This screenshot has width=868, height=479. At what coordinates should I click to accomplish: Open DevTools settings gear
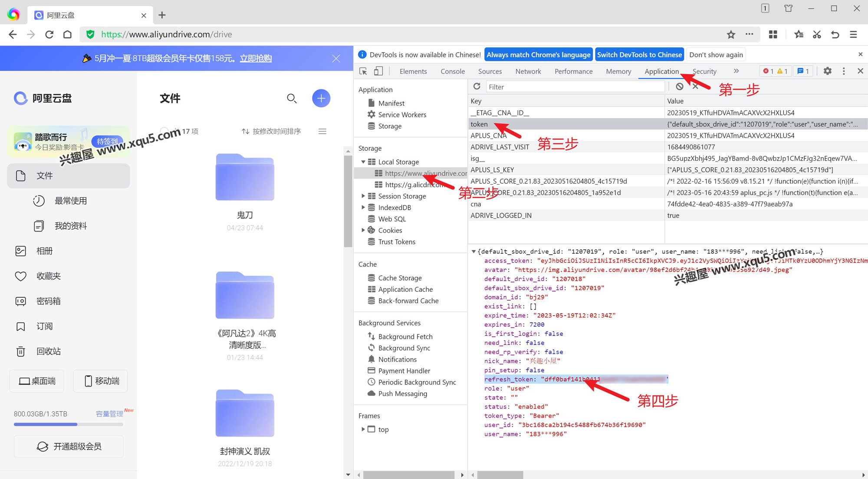tap(828, 71)
